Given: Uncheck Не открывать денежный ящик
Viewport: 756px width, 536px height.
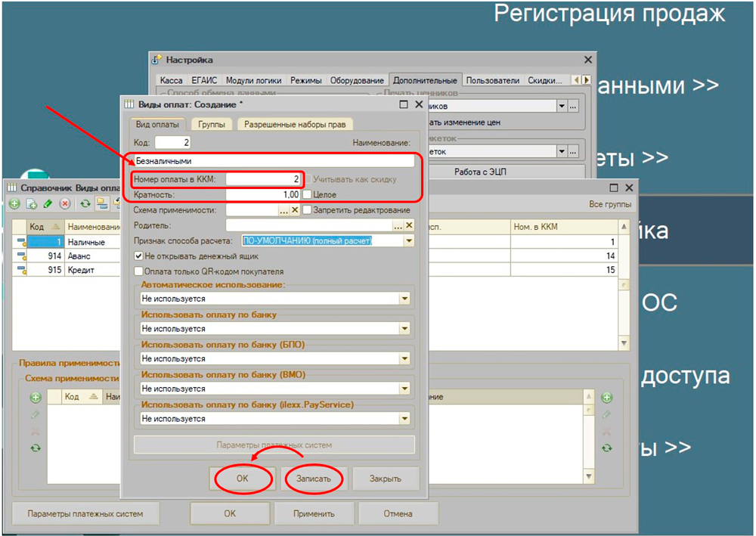Looking at the screenshot, I should tap(139, 256).
